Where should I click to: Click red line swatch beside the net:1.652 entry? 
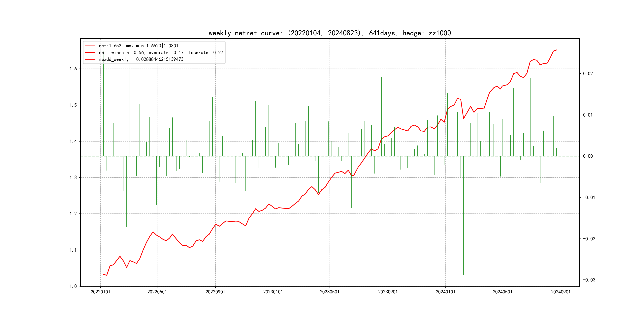[90, 46]
